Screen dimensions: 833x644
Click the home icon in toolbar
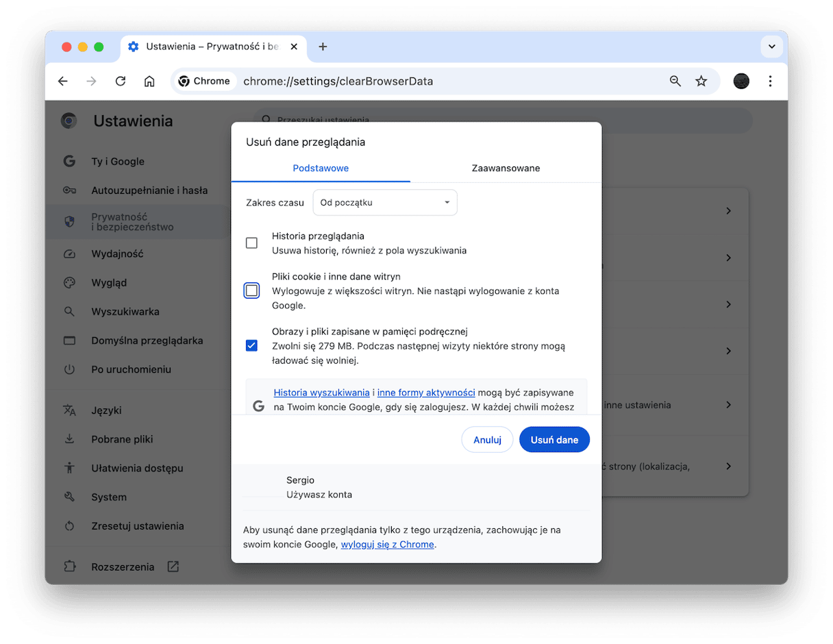point(149,81)
